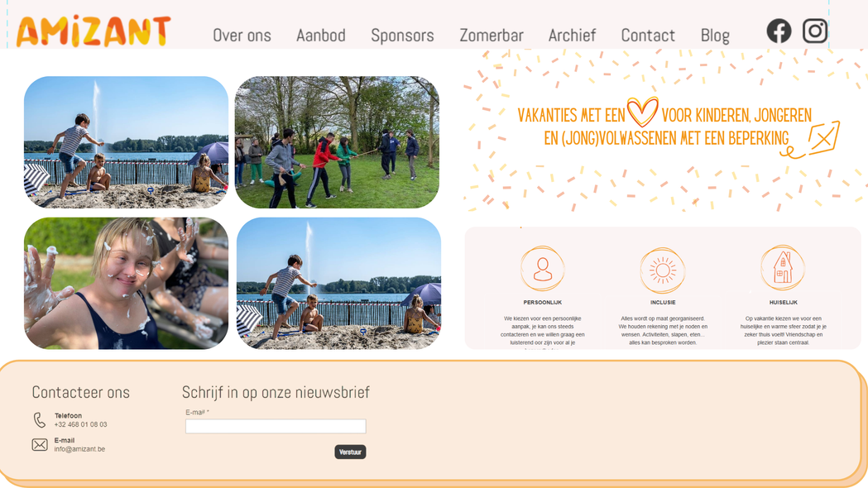Screen dimensions: 868x488
Task: Open the Zomerbar page
Action: click(491, 36)
